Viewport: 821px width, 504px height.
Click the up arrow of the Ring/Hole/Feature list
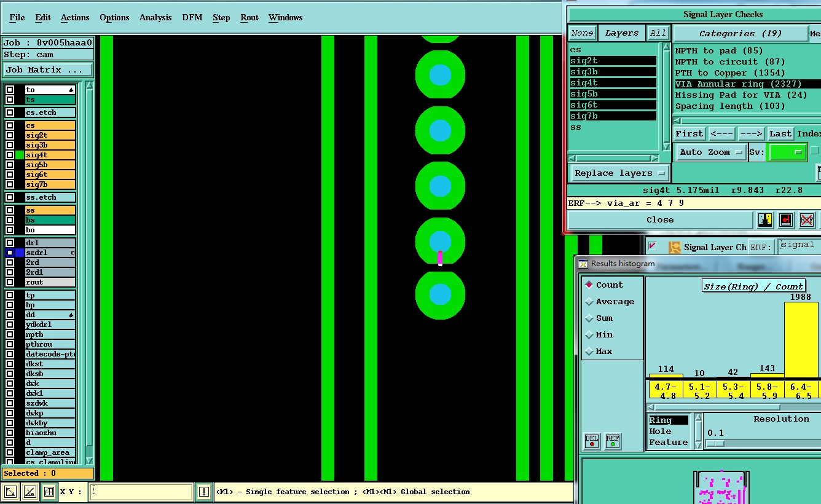click(x=698, y=417)
